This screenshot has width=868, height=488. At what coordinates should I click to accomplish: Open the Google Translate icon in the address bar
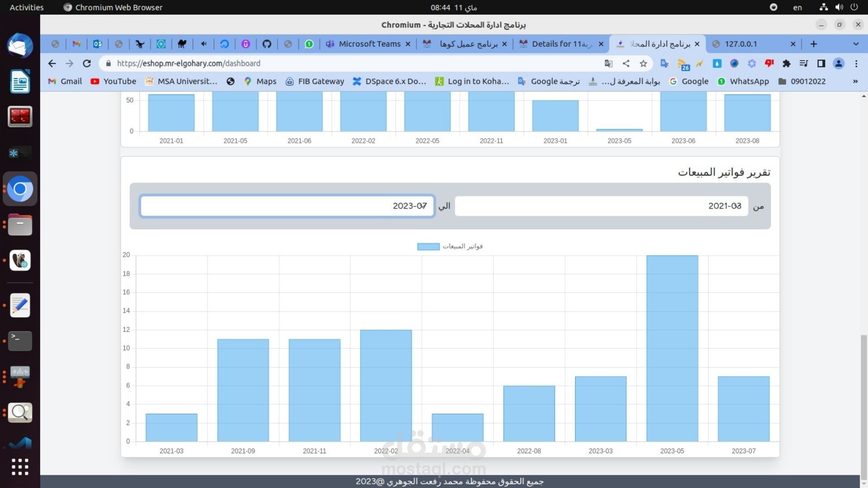[x=609, y=64]
